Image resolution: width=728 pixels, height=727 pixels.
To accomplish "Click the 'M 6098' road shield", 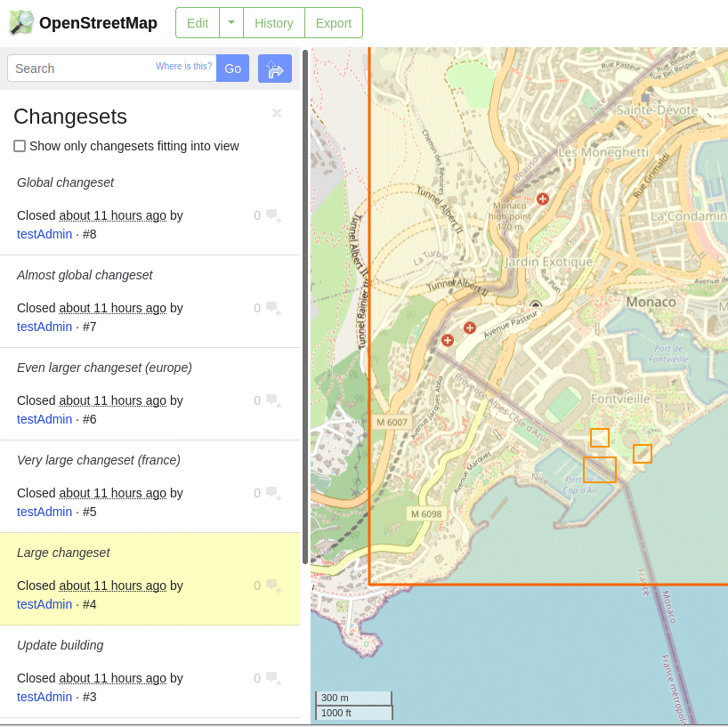I will click(x=426, y=514).
